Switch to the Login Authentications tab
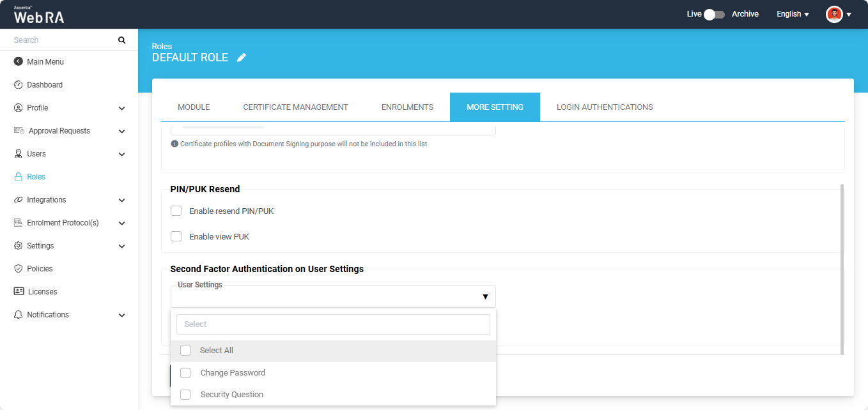The image size is (868, 410). (605, 107)
